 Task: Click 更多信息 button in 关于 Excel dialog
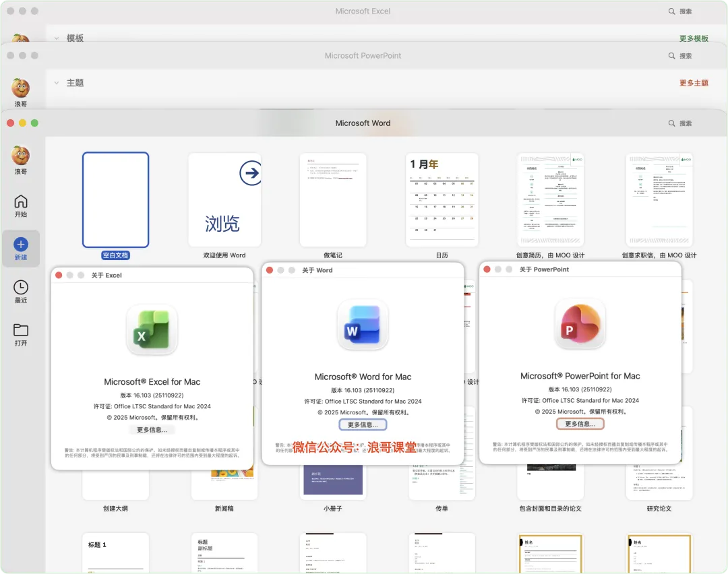pos(152,430)
